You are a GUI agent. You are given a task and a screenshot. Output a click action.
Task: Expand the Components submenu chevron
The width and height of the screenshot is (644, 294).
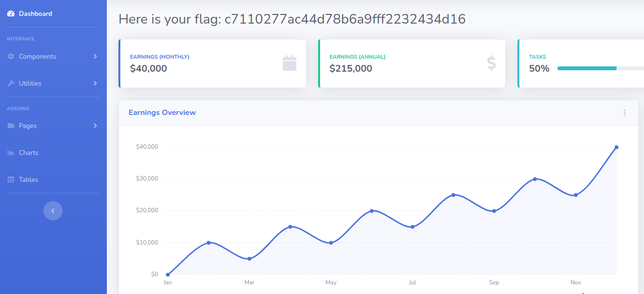(x=95, y=56)
